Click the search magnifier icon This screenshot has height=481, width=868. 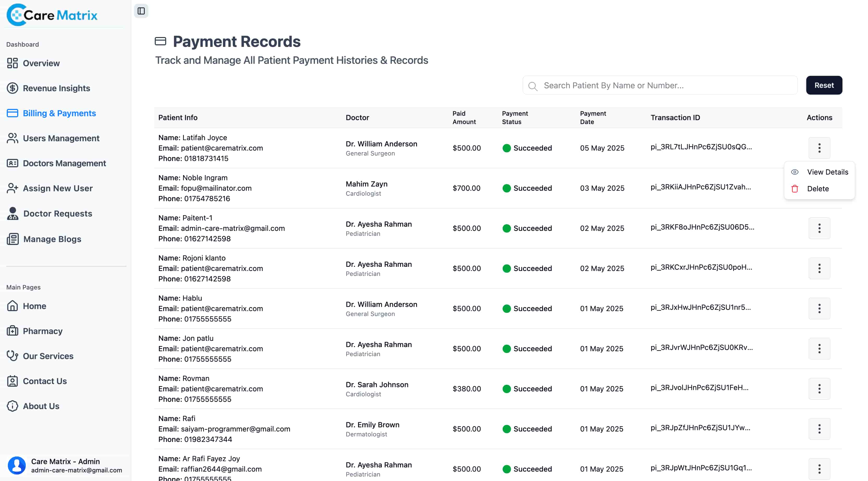coord(533,86)
